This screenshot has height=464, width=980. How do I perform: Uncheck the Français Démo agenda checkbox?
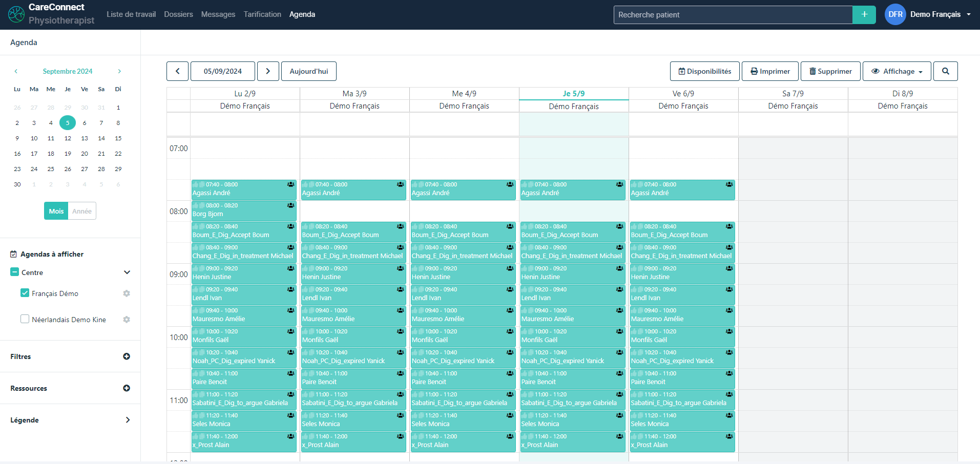point(25,293)
